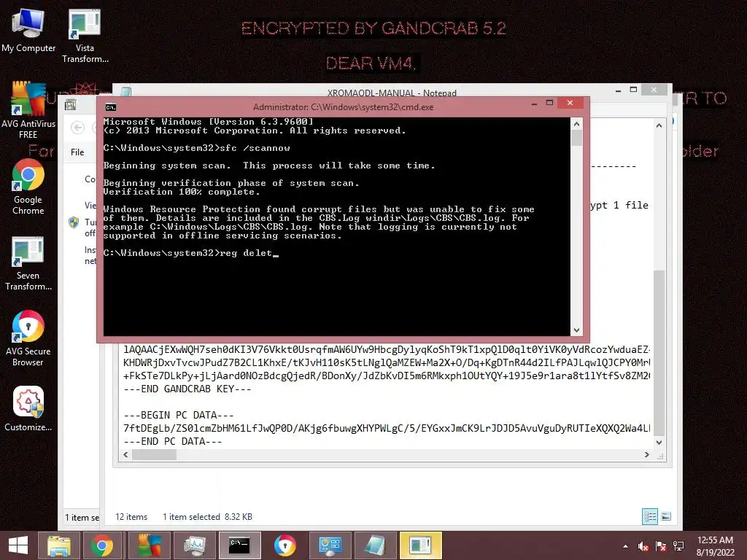The image size is (747, 560).
Task: Open the File menu in the Explorer window
Action: 77,152
